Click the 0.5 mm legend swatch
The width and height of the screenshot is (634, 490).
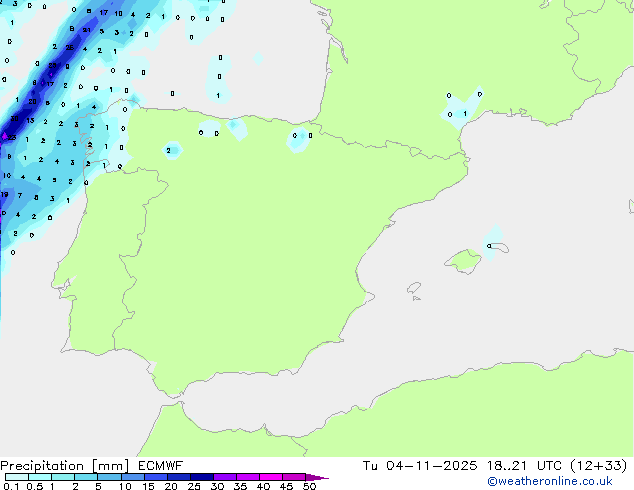click(x=40, y=477)
